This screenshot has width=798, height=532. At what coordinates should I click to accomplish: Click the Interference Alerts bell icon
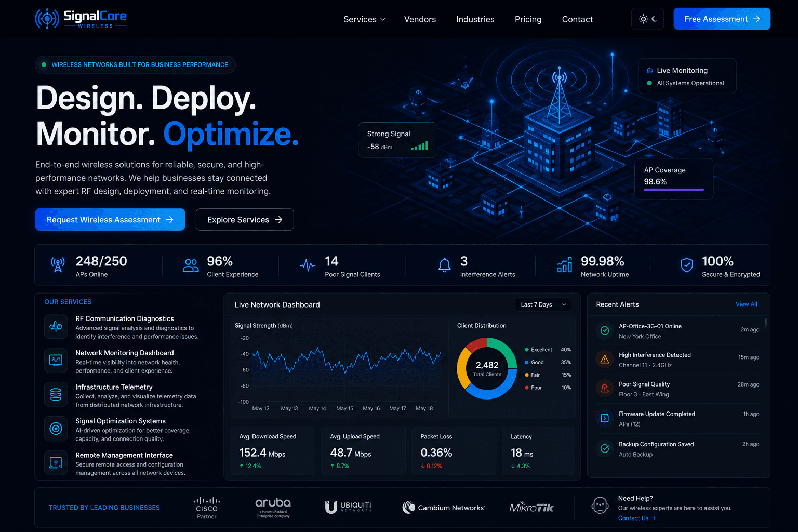[445, 265]
